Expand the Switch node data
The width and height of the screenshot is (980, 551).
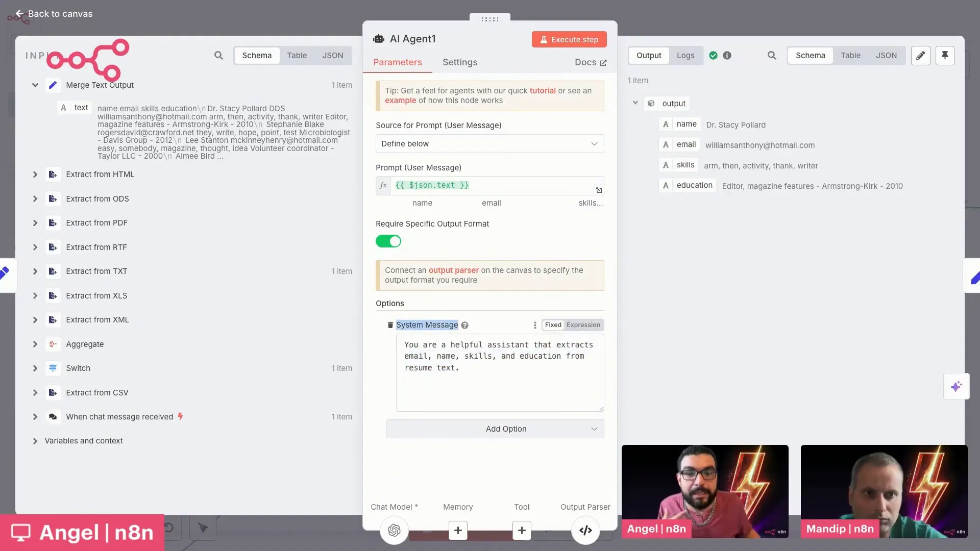coord(35,368)
